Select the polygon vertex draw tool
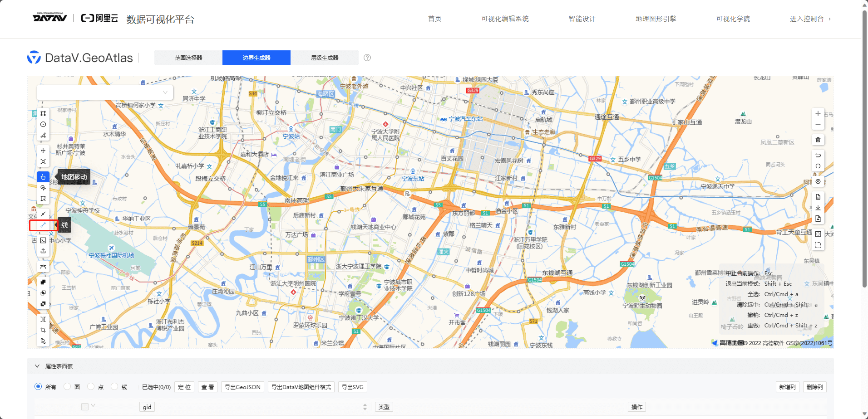 coord(43,135)
